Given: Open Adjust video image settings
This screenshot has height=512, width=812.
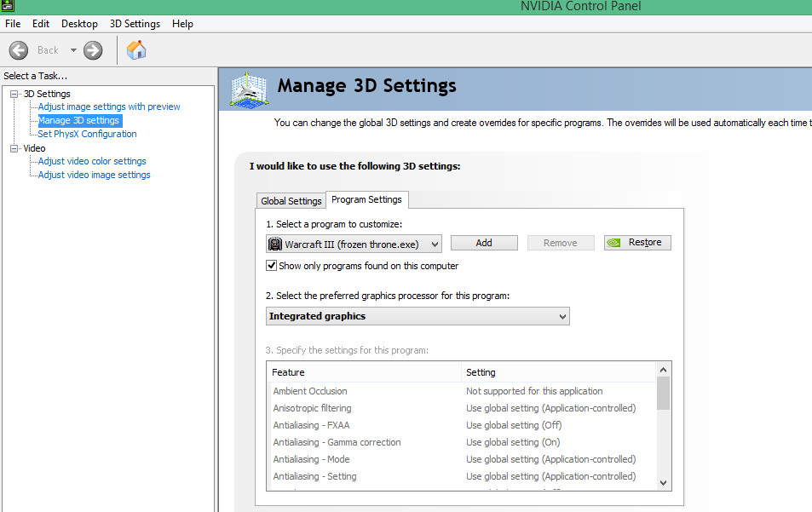Looking at the screenshot, I should pyautogui.click(x=94, y=175).
